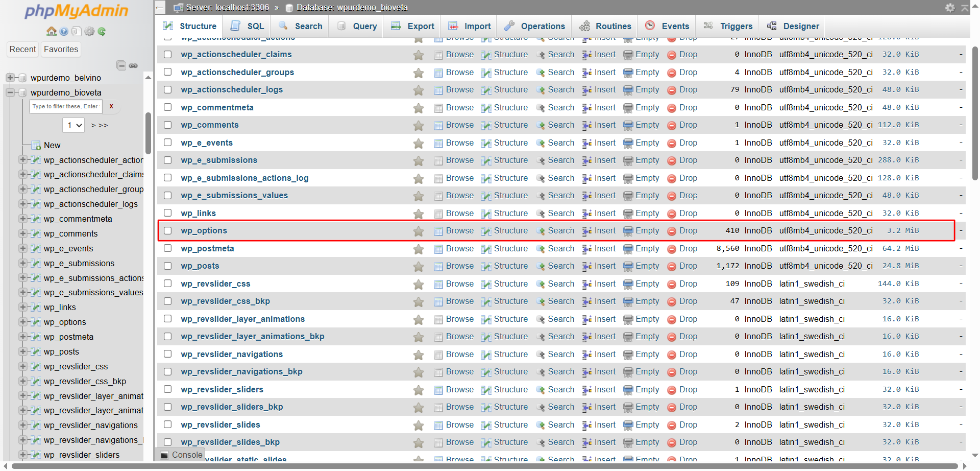Favorite star for wp_actionscheduler_logs table

[x=419, y=90]
